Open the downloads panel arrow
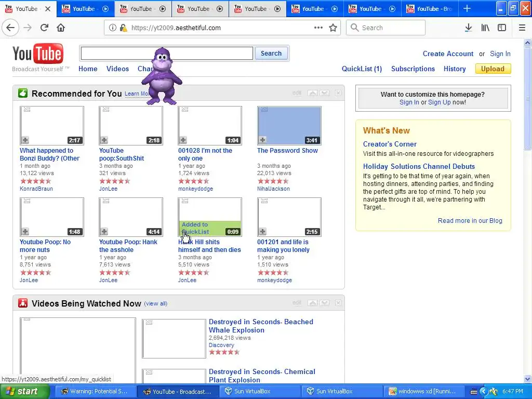This screenshot has width=532, height=399. point(468,28)
